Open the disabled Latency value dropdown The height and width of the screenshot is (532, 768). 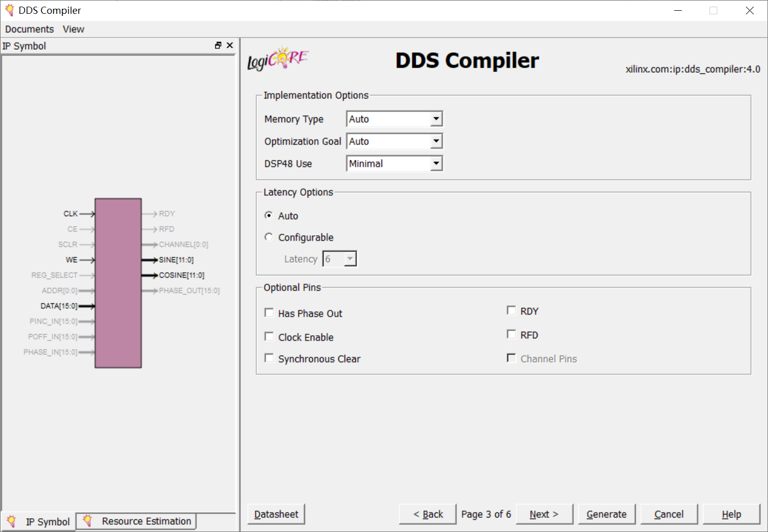(339, 259)
